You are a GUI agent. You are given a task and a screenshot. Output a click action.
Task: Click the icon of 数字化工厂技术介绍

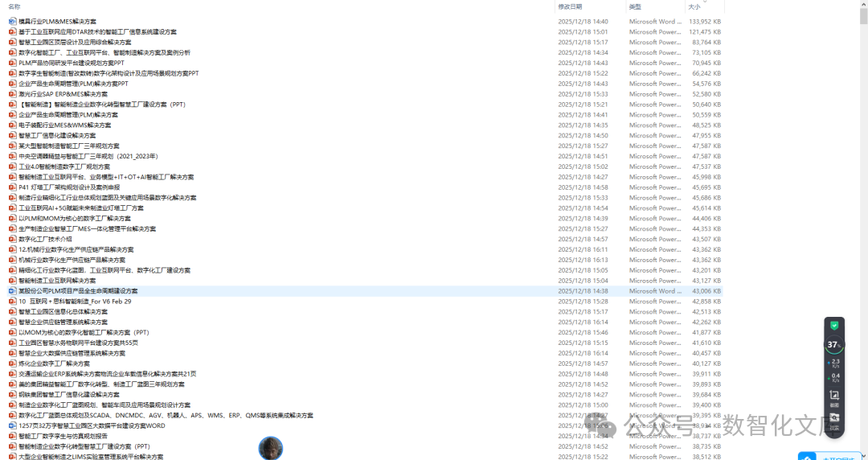(13, 240)
